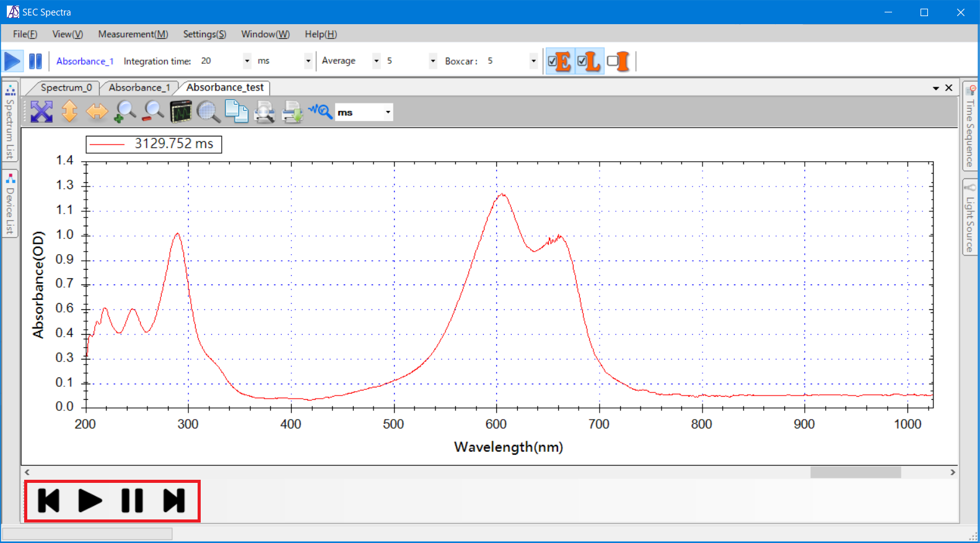
Task: Open the Integration time value dropdown
Action: [247, 61]
